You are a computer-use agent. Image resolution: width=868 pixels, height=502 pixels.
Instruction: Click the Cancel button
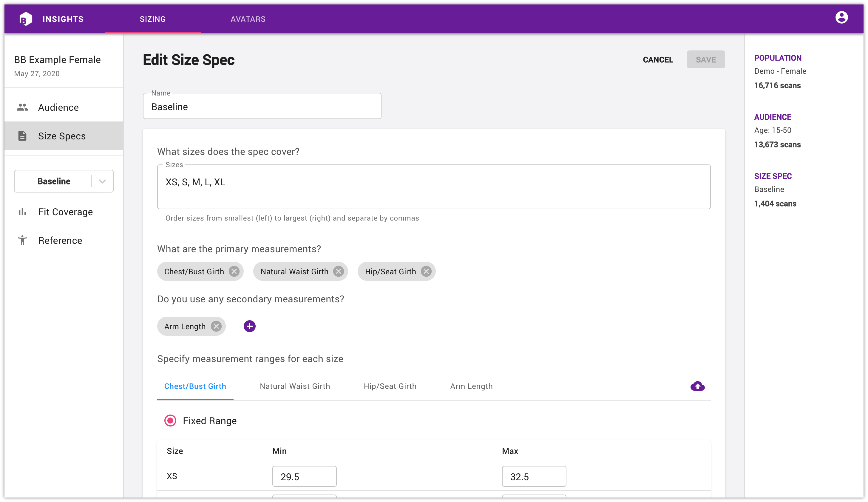(x=658, y=60)
